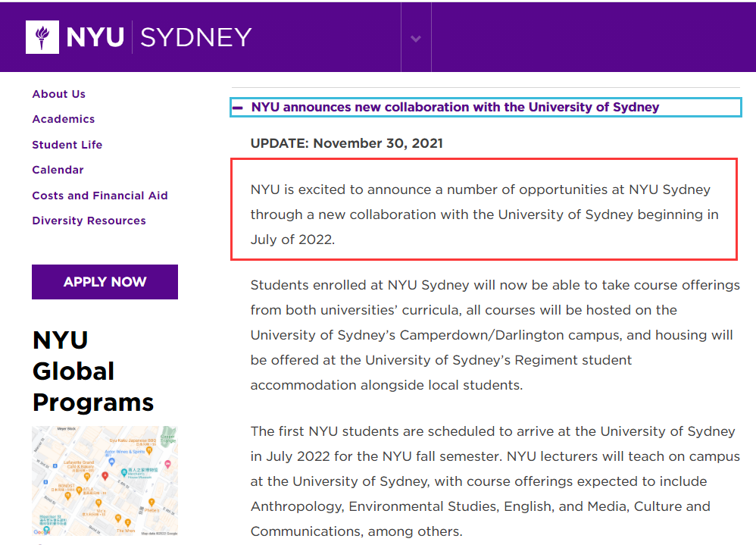Click the Phebe's restaurant marker on the map
The width and height of the screenshot is (756, 545).
(152, 501)
